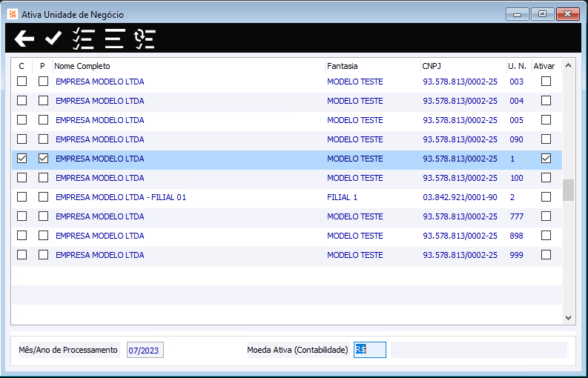This screenshot has width=588, height=378.
Task: Toggle C checkbox for FILIAL 01 row
Action: pos(22,197)
